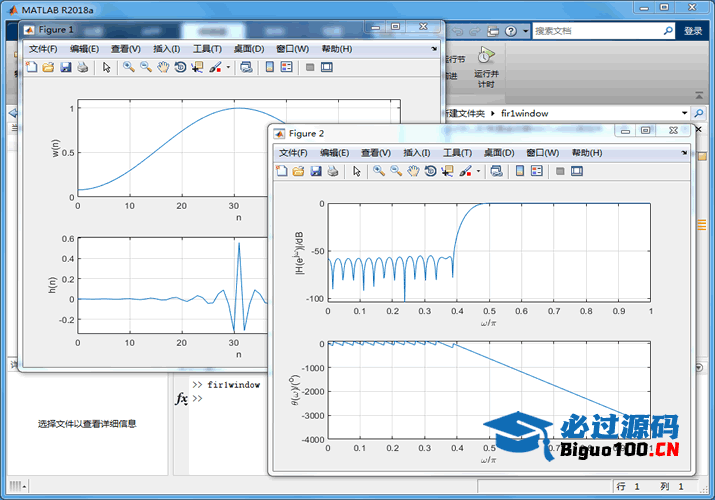Open current folder path dropdown arrow
715x500 pixels.
[684, 113]
